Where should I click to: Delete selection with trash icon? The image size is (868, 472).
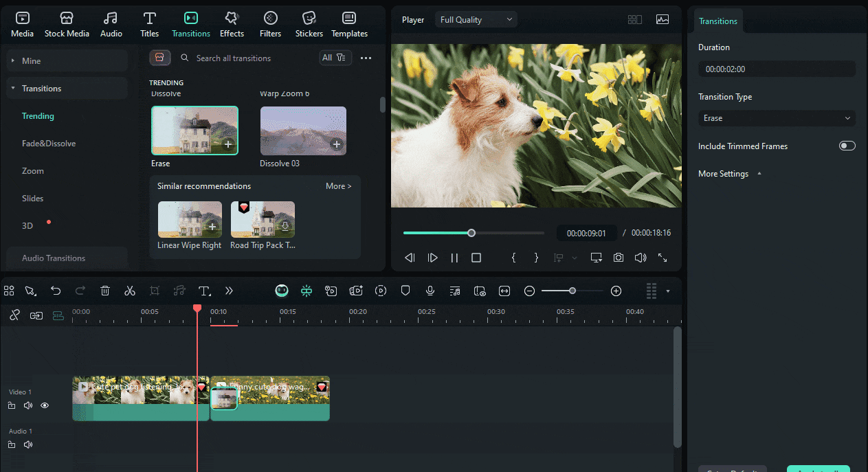[x=105, y=291]
